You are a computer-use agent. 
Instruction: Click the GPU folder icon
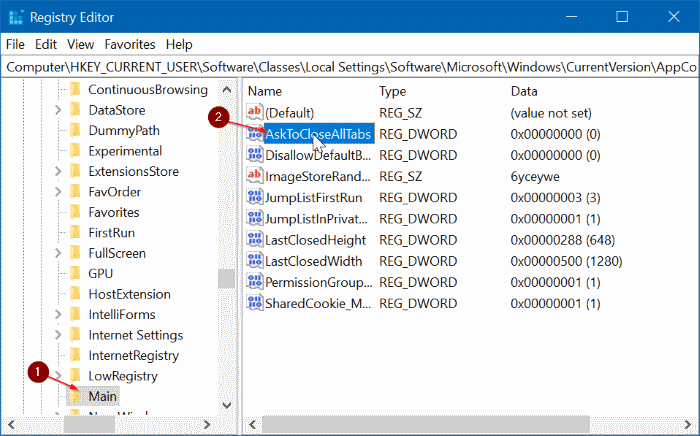[x=75, y=274]
